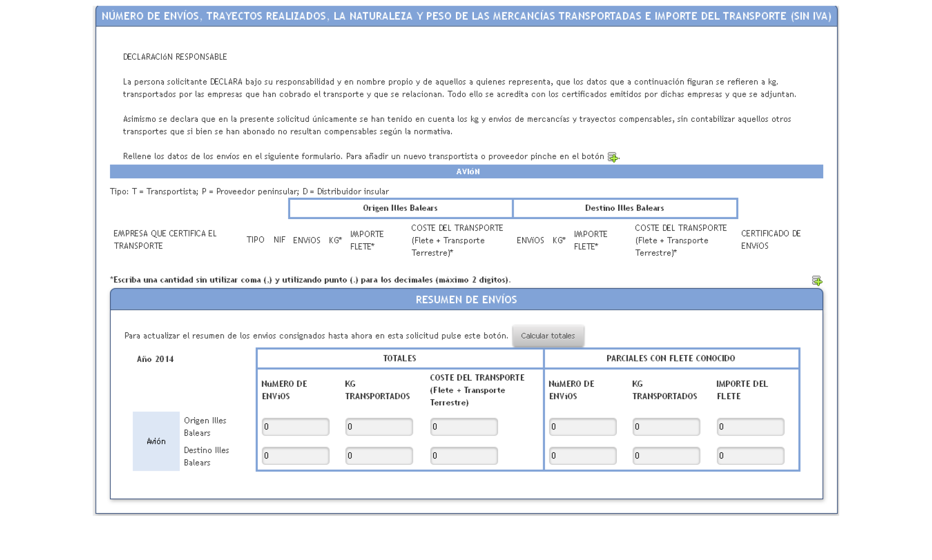Viewport: 932px width, 560px height.
Task: Select Parciales importe del flete field for Destino
Action: tap(751, 456)
